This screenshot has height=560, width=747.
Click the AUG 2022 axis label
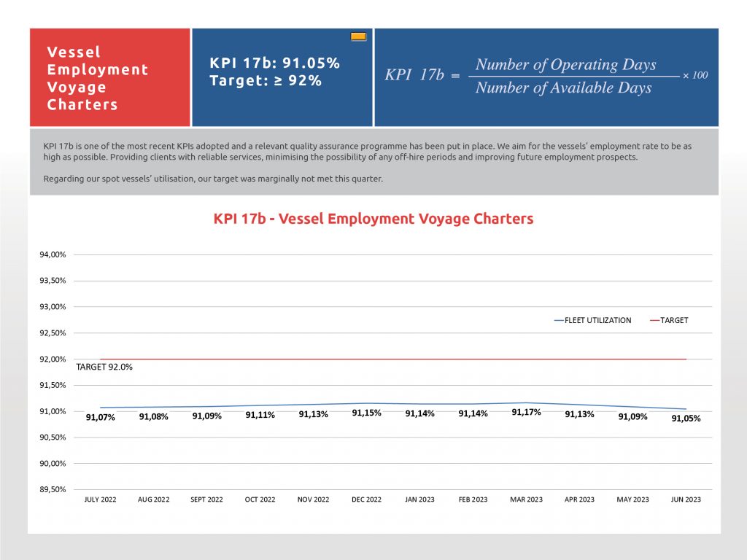pos(153,499)
